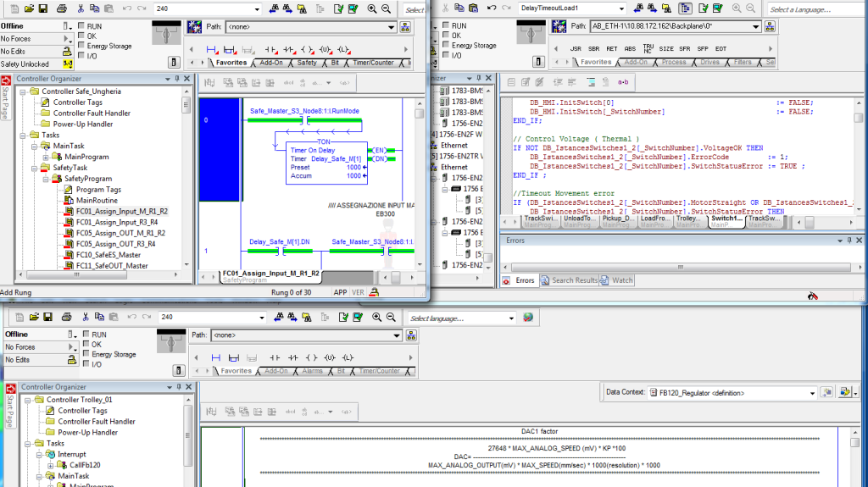Open the Watch tab
The width and height of the screenshot is (868, 487).
[617, 280]
